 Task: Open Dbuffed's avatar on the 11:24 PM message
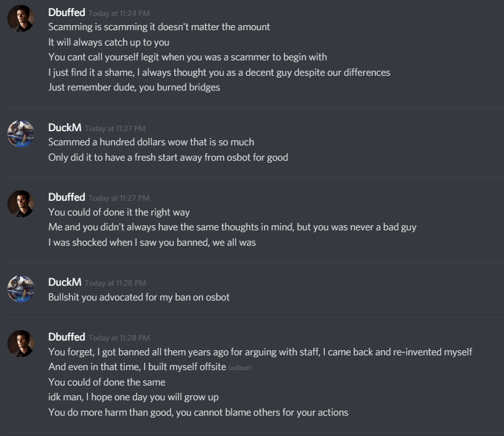pos(21,18)
